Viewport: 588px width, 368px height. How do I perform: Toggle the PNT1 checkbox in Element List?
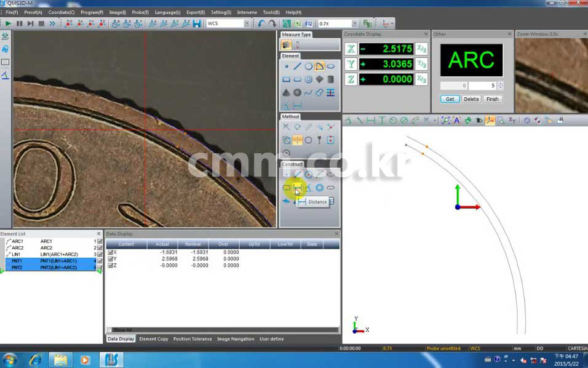coord(100,261)
